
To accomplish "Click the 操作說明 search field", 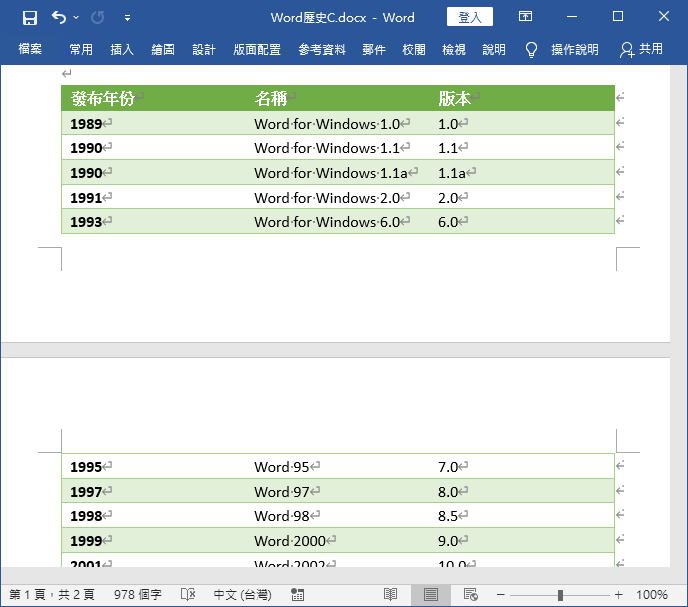I will 575,49.
